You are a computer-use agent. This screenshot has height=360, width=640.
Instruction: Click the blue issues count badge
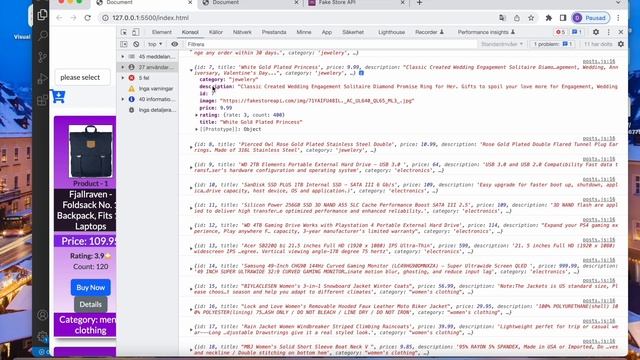click(576, 32)
